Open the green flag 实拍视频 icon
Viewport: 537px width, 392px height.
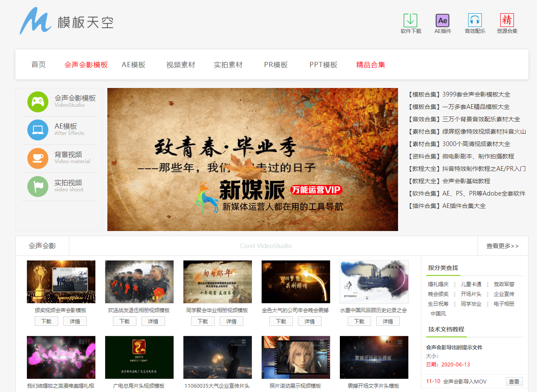click(x=38, y=186)
